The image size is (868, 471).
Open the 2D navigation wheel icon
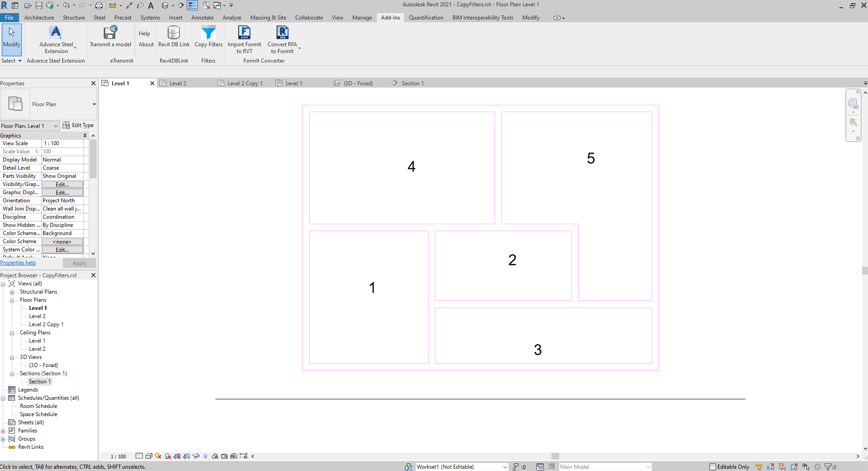point(853,103)
